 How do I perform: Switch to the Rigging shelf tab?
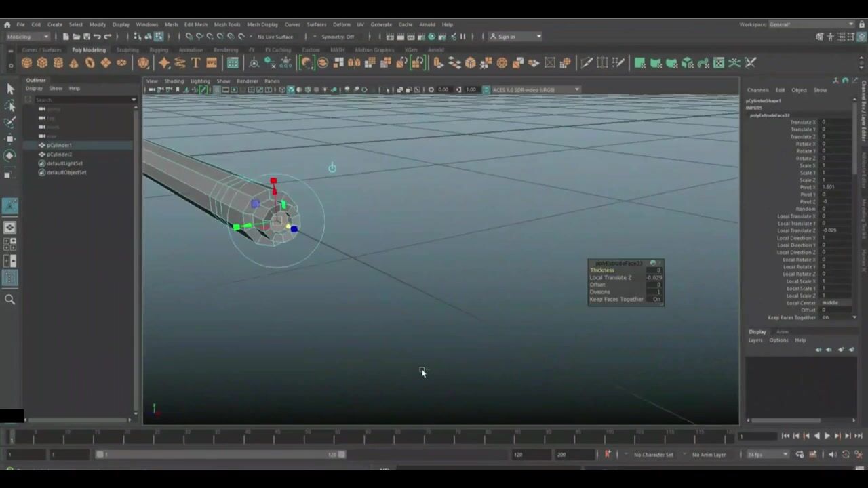coord(159,49)
